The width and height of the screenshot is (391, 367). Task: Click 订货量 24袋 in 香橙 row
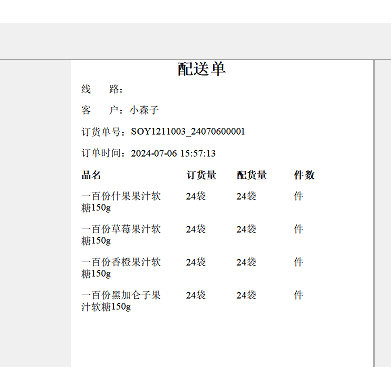pos(196,262)
